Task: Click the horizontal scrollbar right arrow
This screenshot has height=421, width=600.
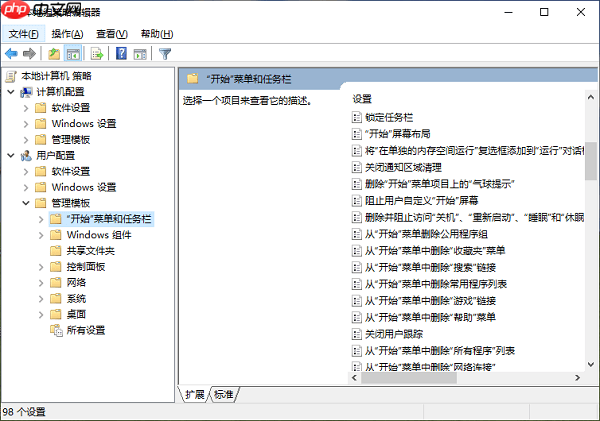Action: pos(577,378)
